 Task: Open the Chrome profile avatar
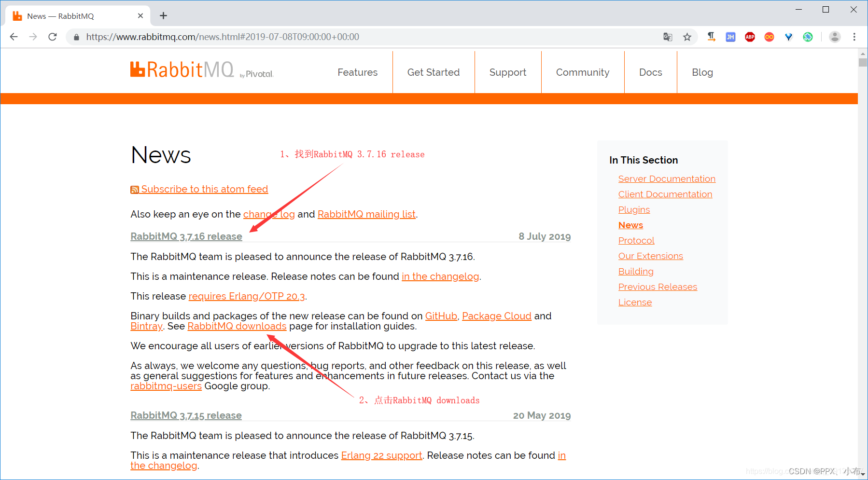[x=835, y=37]
